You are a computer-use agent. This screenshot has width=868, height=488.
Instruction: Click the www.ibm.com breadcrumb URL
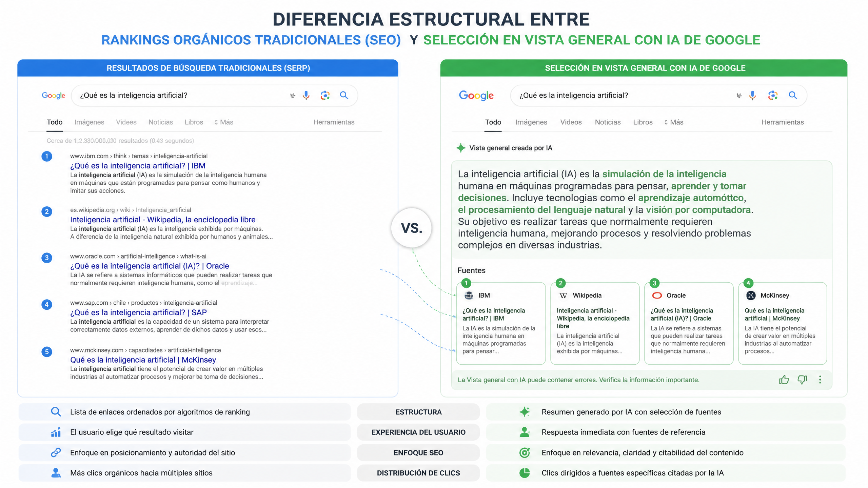pyautogui.click(x=139, y=156)
